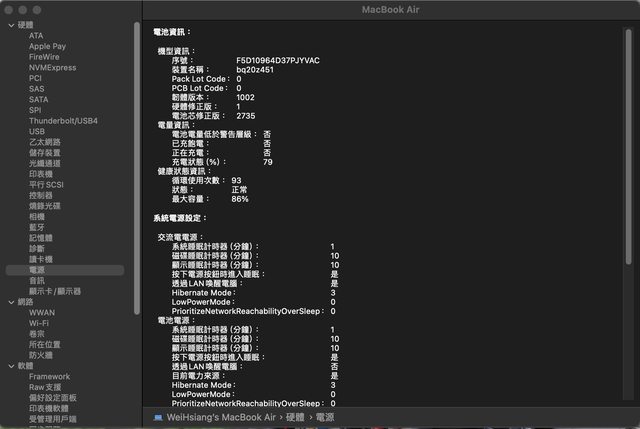The image size is (640, 429).
Task: Select 儲存裝置 (Storage) in the sidebar
Action: (x=45, y=153)
